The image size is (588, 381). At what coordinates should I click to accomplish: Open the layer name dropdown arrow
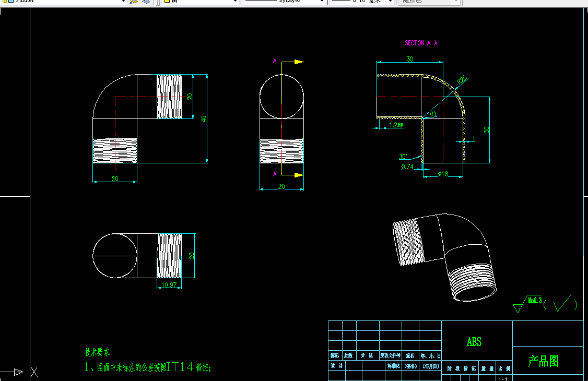tap(123, 2)
